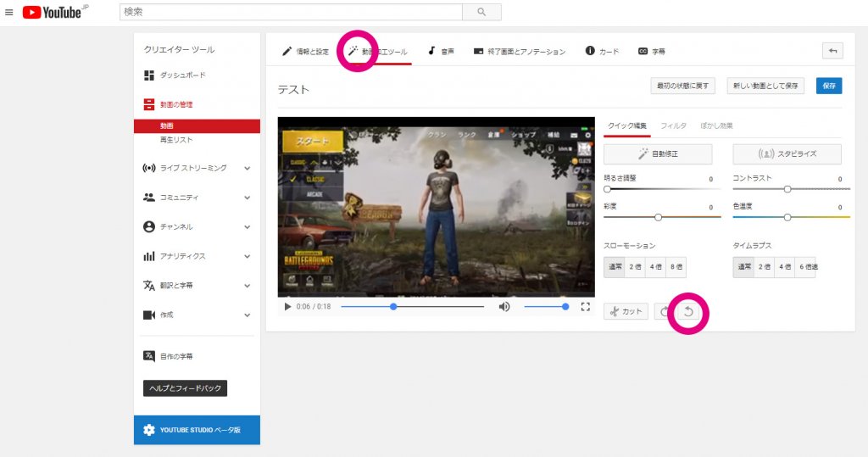Click the 0:06 / 0:18 time display
868x457 pixels.
314,306
